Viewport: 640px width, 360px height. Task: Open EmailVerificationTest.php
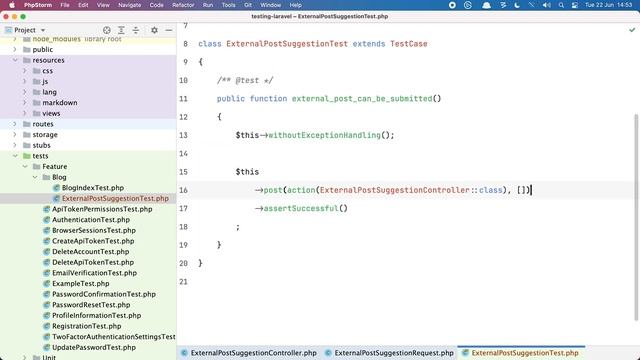(x=94, y=273)
